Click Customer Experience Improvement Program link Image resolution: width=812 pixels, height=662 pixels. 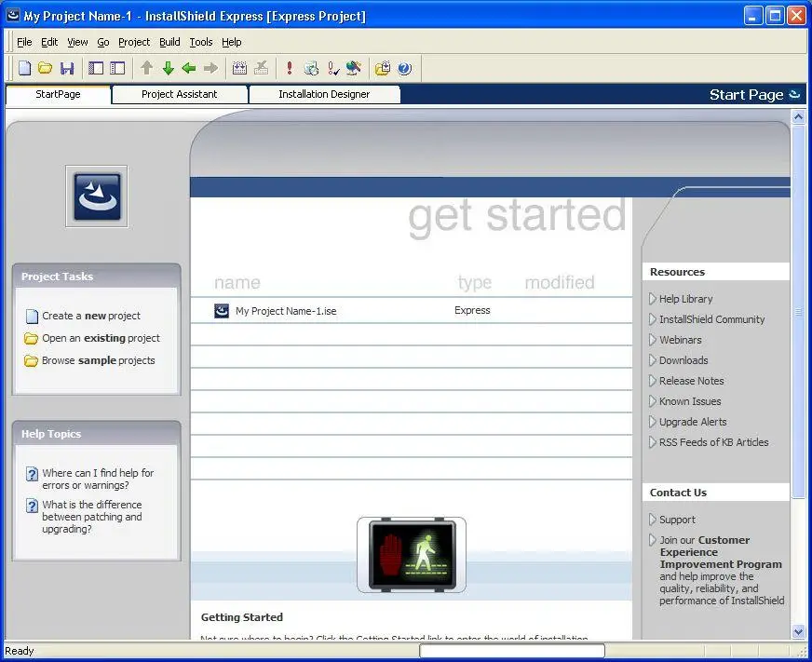pos(721,552)
